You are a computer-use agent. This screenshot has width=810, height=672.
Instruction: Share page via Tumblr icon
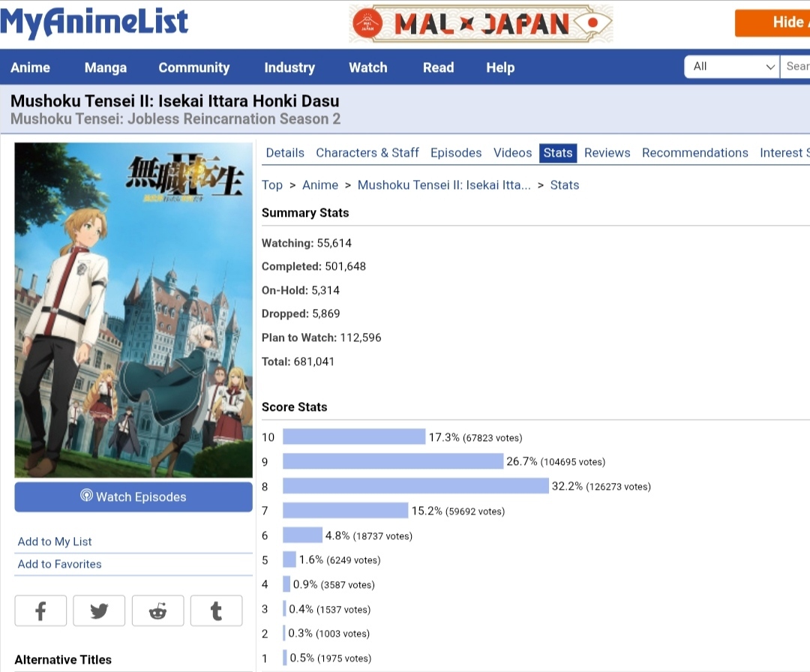coord(216,610)
